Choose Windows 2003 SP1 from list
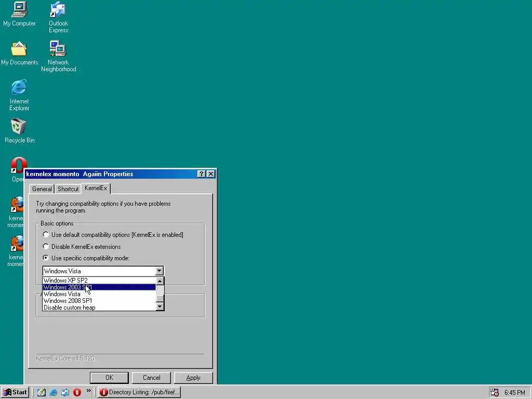Viewport: 532px width, 399px height. click(x=99, y=287)
